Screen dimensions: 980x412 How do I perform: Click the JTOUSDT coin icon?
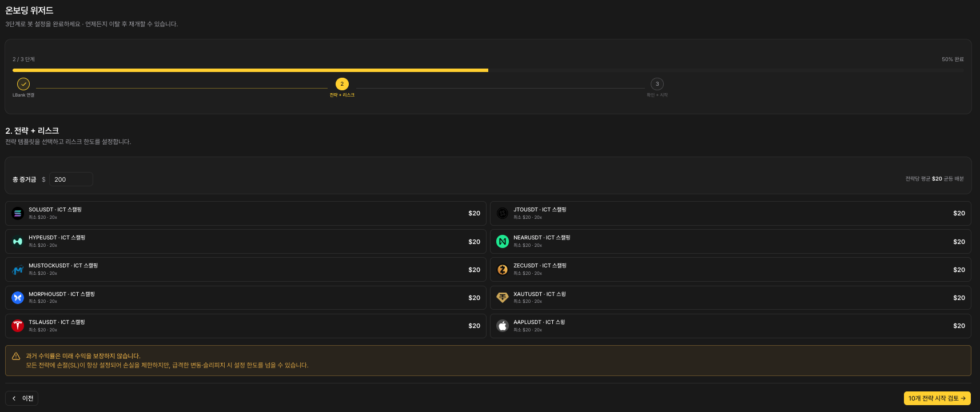click(503, 213)
